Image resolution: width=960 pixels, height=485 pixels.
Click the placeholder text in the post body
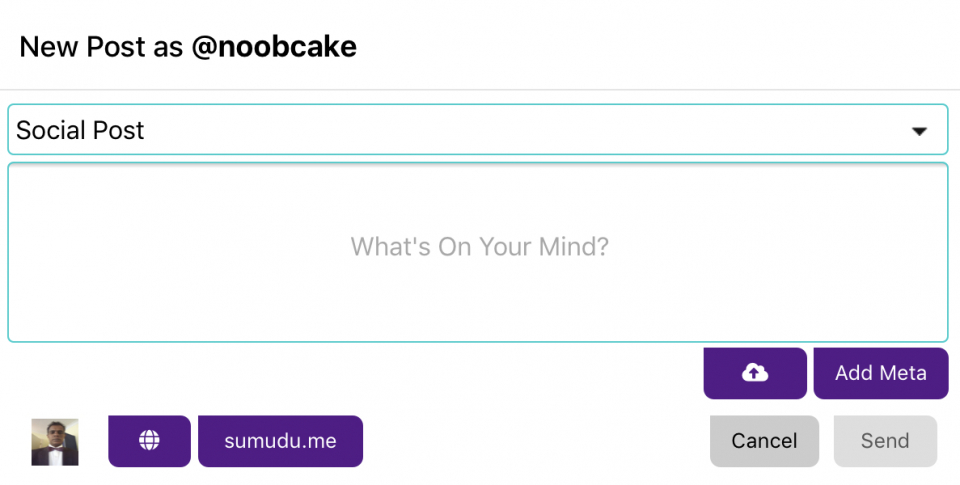[479, 246]
